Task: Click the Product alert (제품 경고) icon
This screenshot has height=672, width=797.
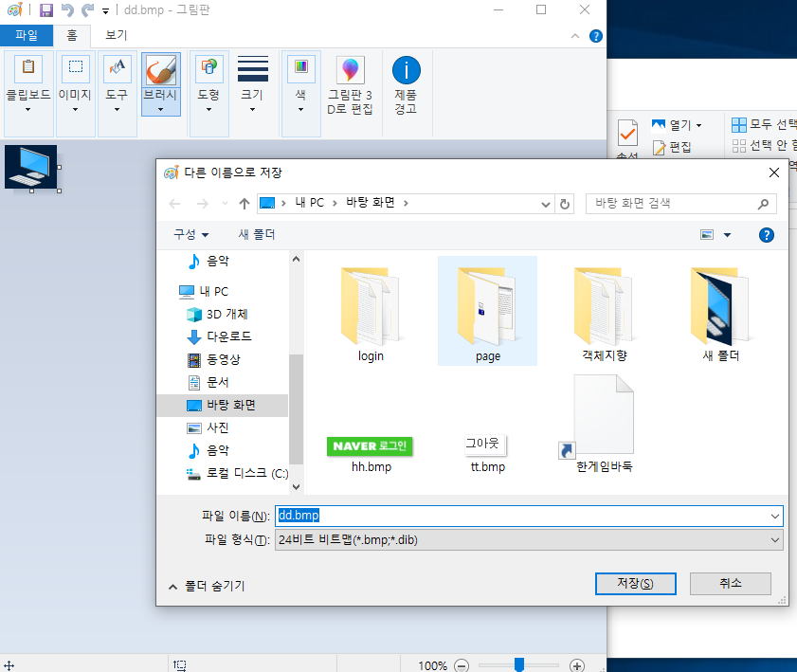Action: click(407, 85)
